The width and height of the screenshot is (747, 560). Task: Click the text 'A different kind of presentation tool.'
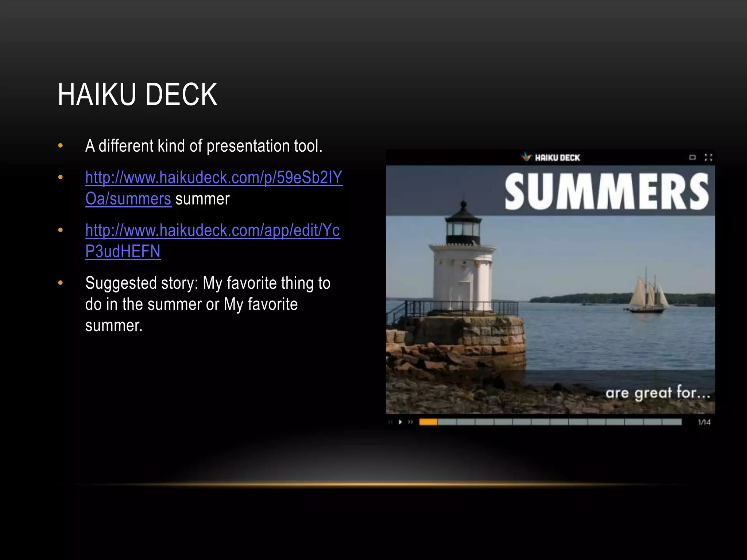point(204,146)
